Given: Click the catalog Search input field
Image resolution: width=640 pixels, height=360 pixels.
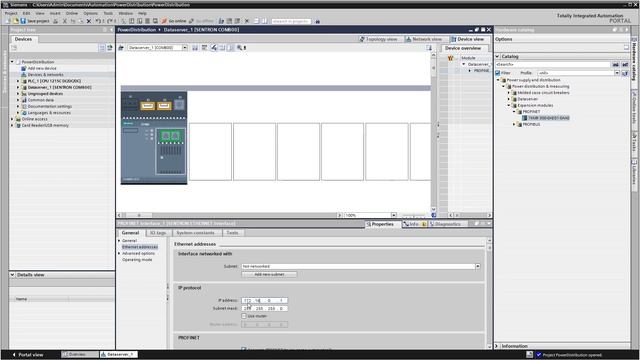Looking at the screenshot, I should [x=553, y=64].
